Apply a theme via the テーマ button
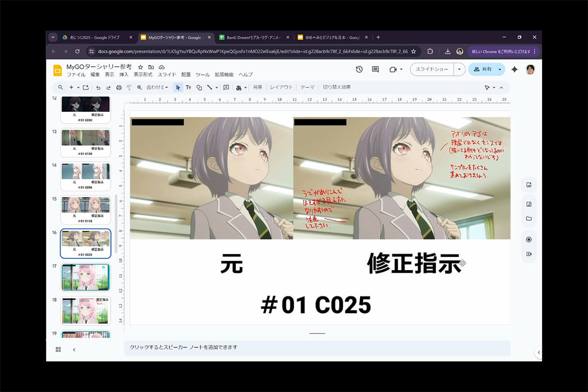The width and height of the screenshot is (588, 392). pos(308,88)
